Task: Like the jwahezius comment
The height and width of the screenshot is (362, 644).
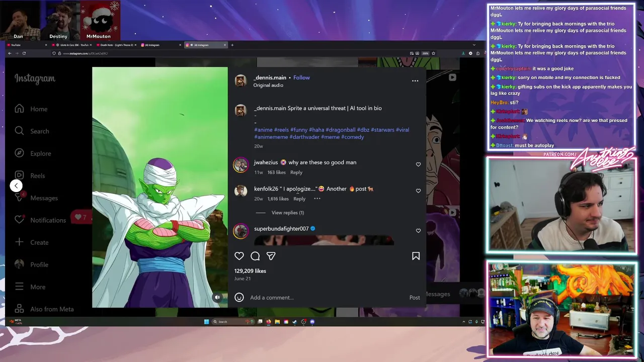Action: [x=418, y=164]
